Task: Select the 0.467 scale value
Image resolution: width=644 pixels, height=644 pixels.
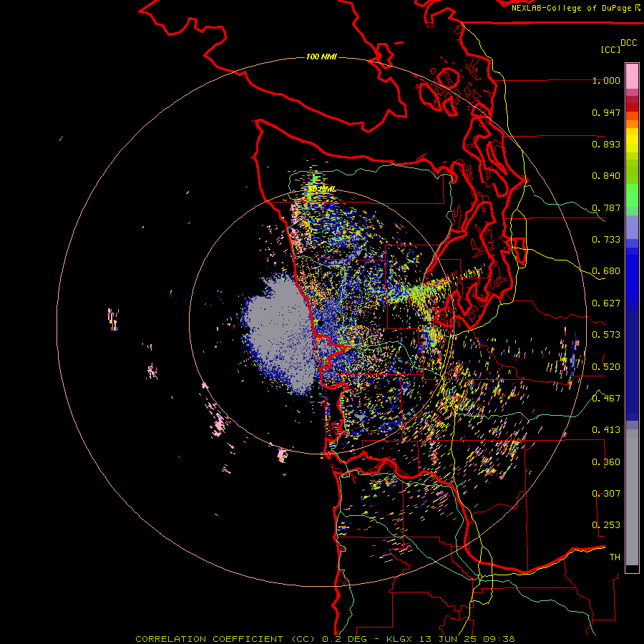Action: [x=606, y=398]
